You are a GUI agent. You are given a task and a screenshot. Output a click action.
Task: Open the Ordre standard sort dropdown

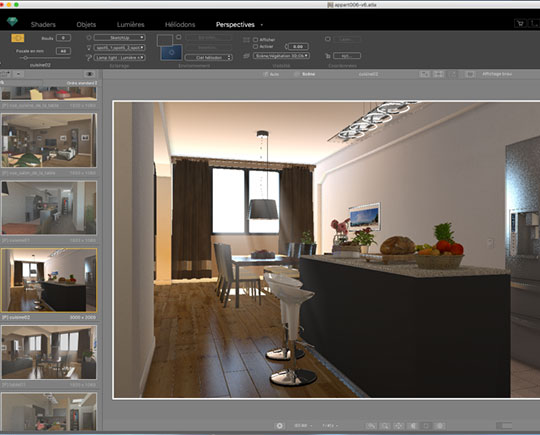click(82, 83)
